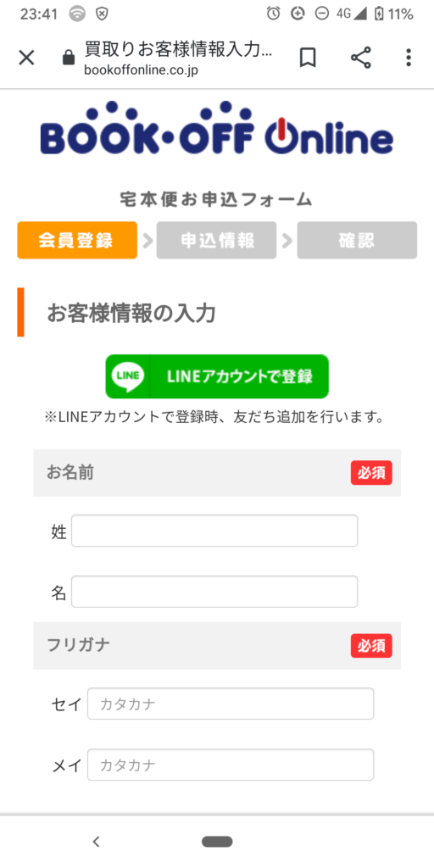The width and height of the screenshot is (434, 868).
Task: Tap the green LINE speech-bubble icon
Action: 128,376
